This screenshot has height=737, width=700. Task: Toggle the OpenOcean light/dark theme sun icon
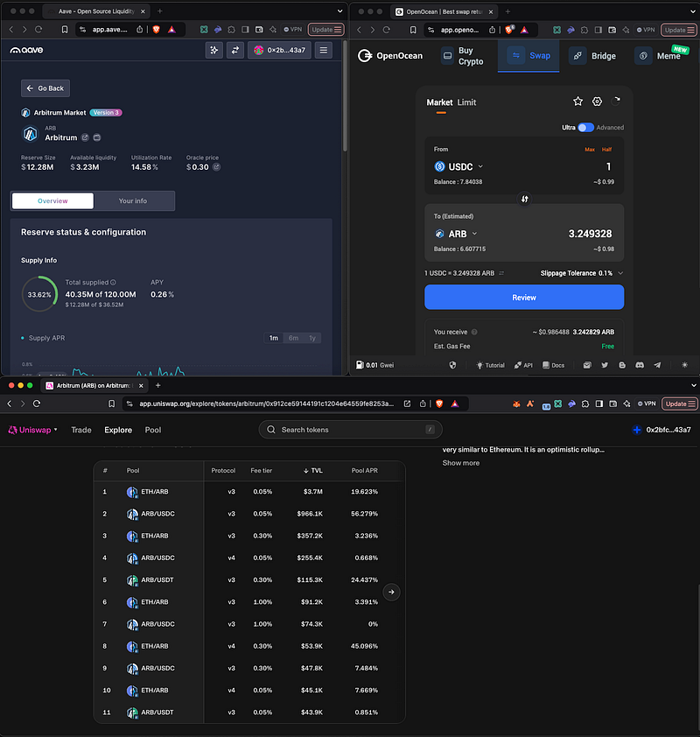point(684,365)
